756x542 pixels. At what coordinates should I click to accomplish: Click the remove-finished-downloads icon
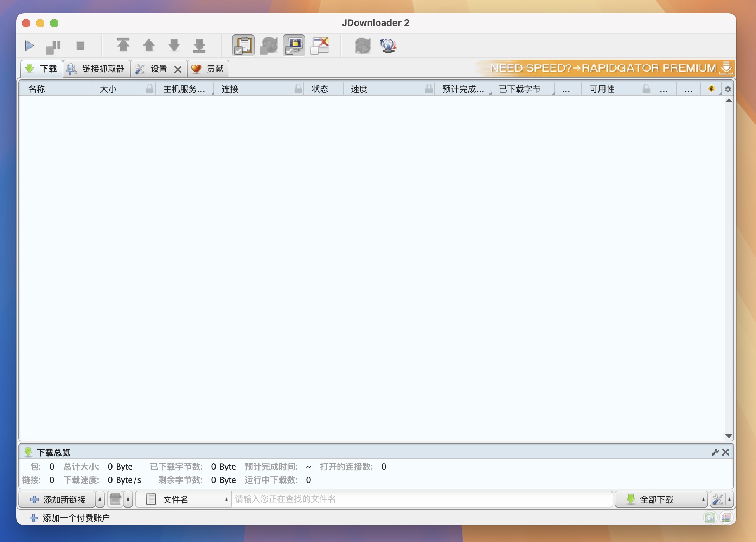click(319, 45)
